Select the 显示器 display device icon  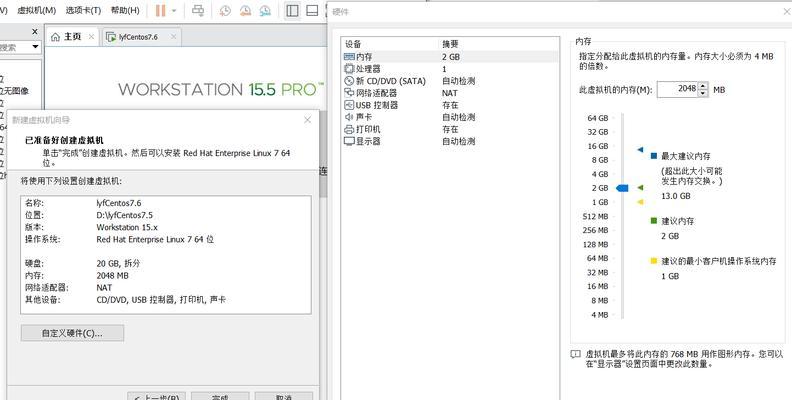pos(349,141)
